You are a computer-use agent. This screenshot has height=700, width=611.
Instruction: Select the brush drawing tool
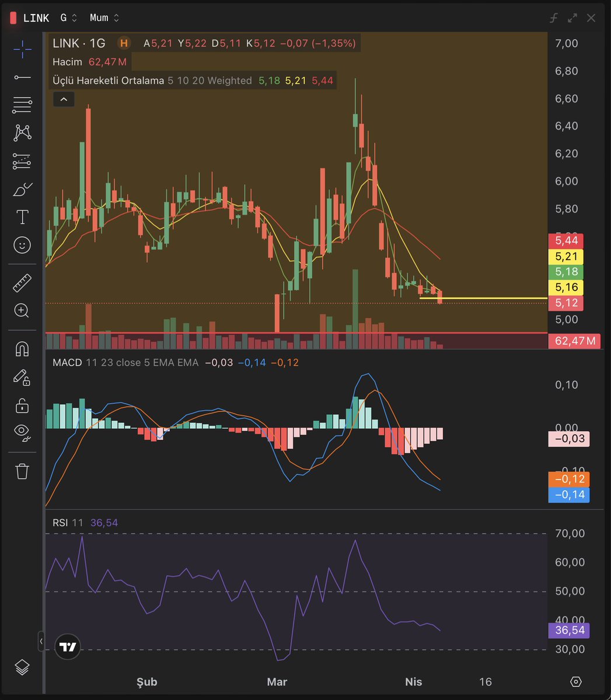[x=22, y=190]
